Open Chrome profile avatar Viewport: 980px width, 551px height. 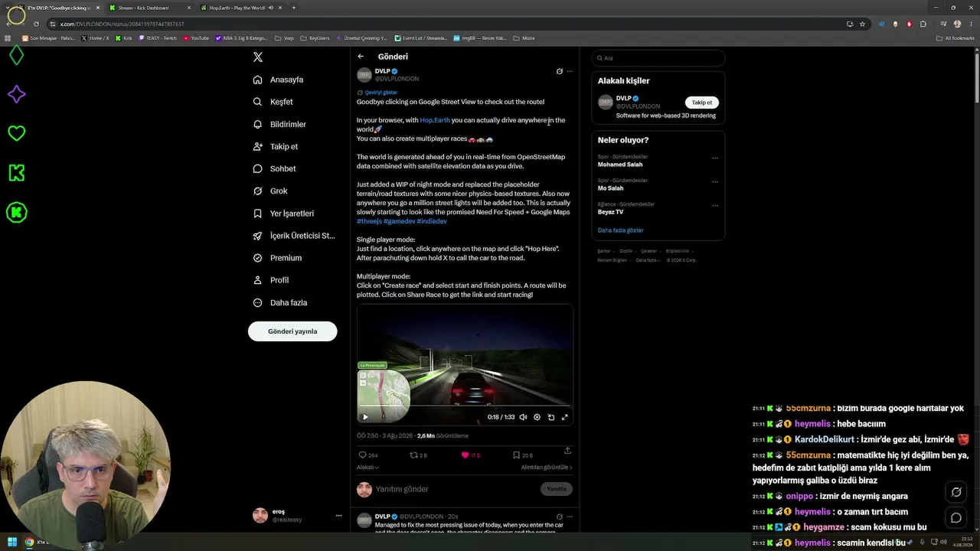click(x=957, y=24)
